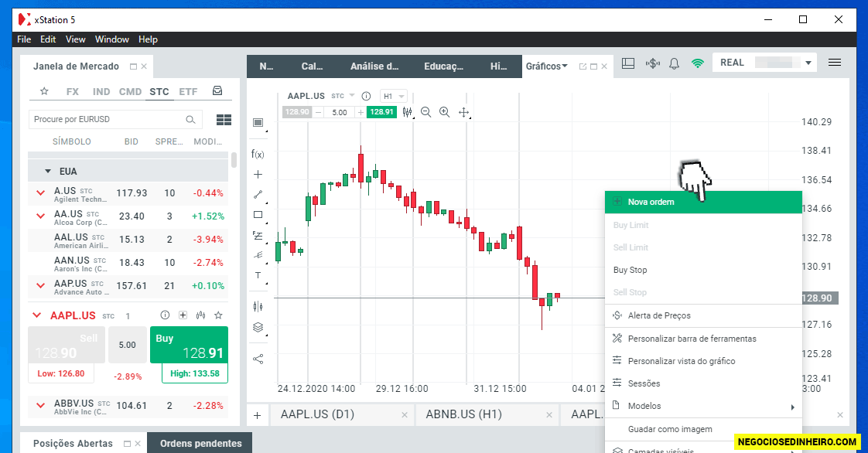
Task: Switch to STC category tab
Action: (x=159, y=92)
